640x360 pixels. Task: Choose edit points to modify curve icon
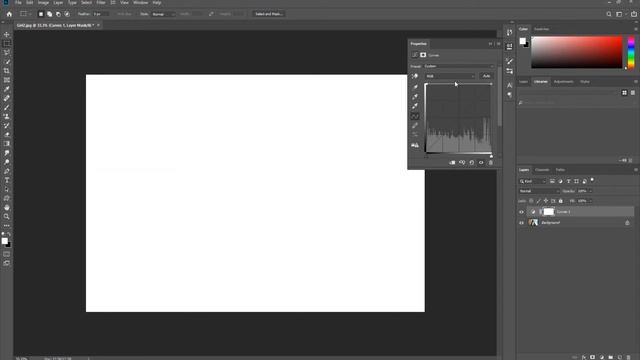click(415, 116)
